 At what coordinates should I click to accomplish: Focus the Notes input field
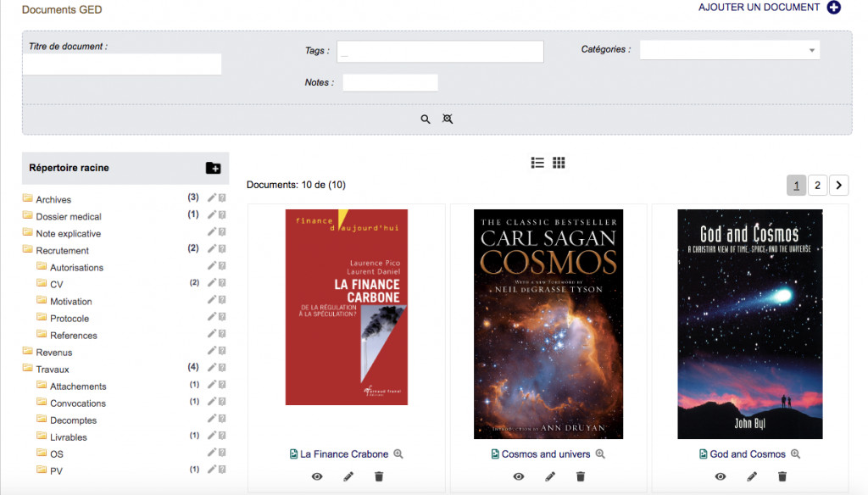click(x=390, y=82)
